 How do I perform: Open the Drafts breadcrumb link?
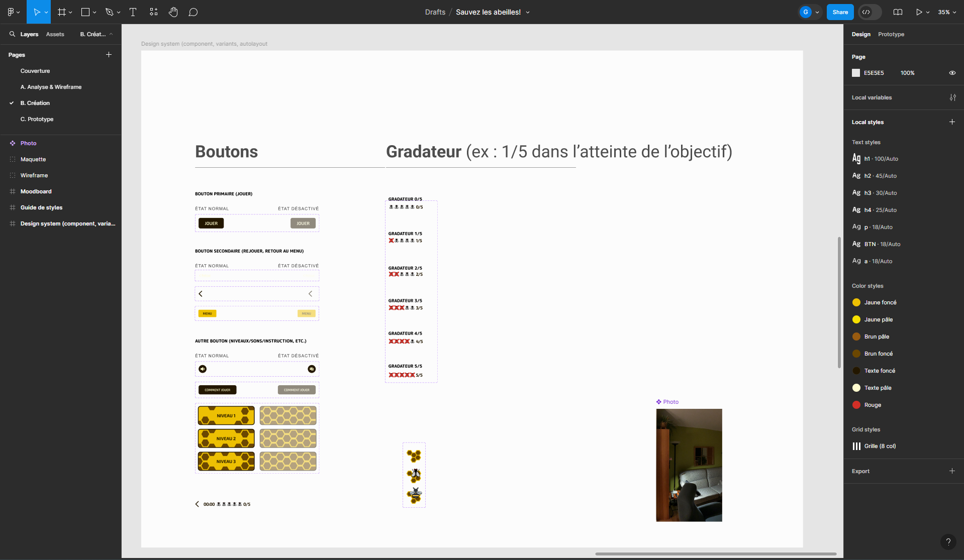(435, 12)
